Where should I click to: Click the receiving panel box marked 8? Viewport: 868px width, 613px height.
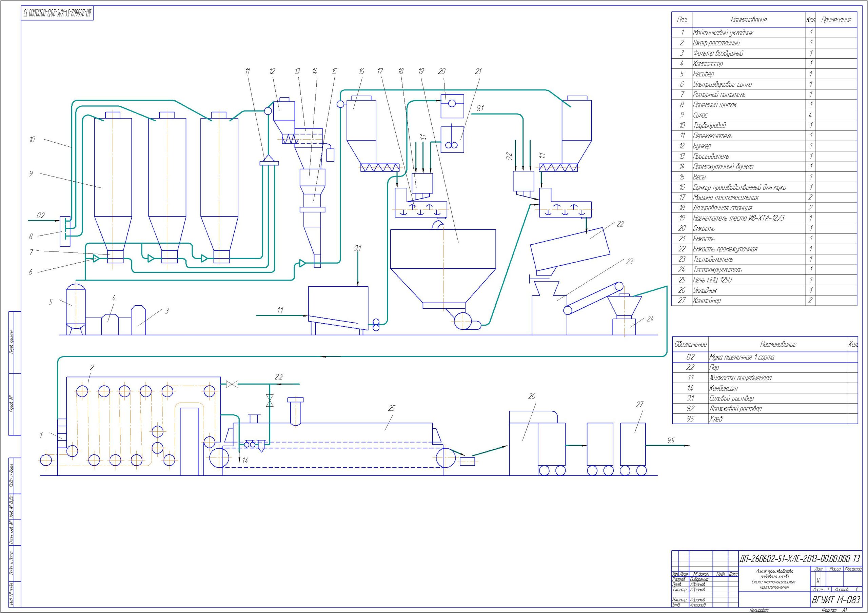pos(65,231)
